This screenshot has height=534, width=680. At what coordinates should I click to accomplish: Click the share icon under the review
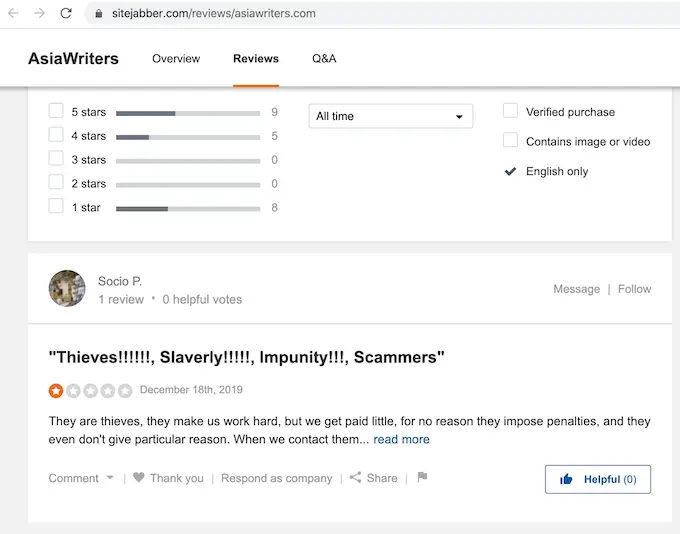(355, 478)
